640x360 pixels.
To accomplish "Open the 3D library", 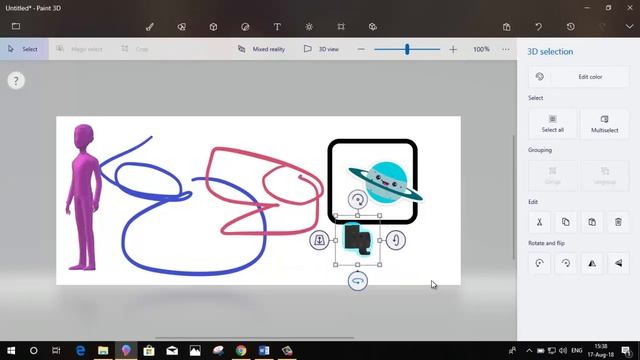I will click(x=373, y=27).
